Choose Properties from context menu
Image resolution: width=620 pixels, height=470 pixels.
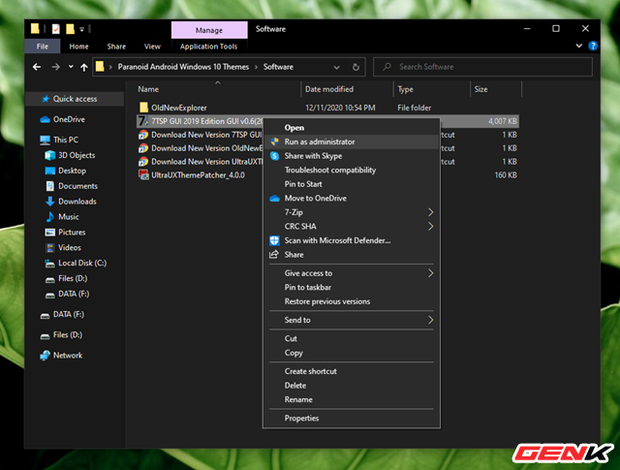pos(301,418)
